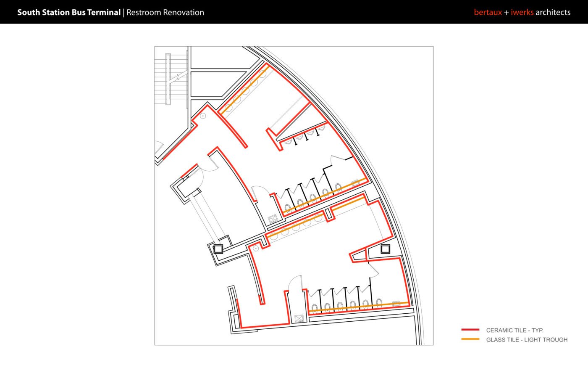The height and width of the screenshot is (381, 588).
Task: Select the left structural column square
Action: tap(218, 249)
